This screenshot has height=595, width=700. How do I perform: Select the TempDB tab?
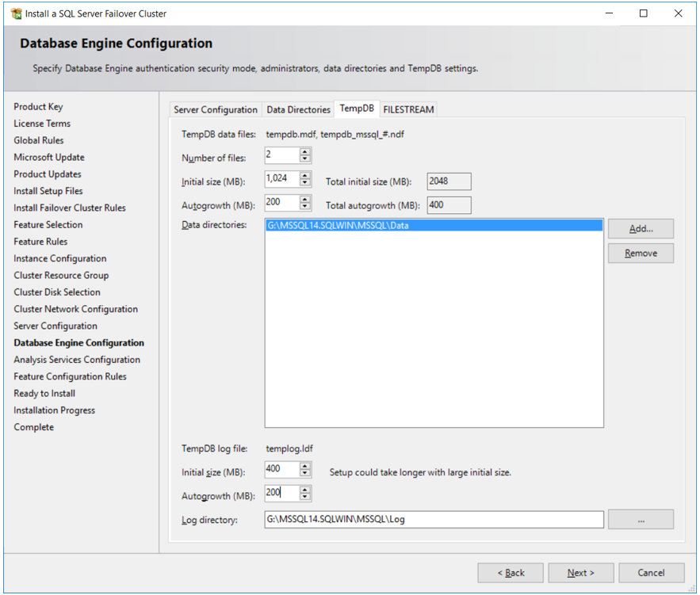[357, 109]
